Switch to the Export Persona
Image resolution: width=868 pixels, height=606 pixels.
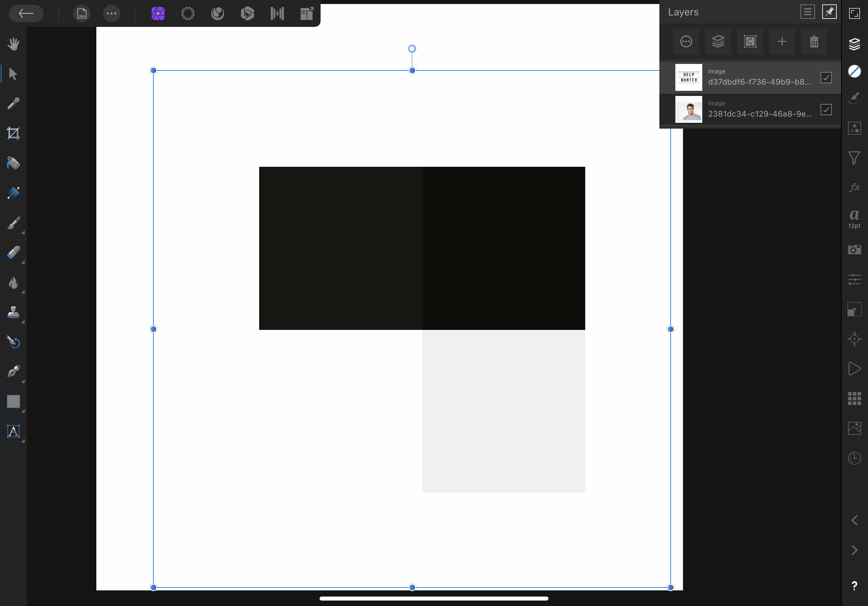306,13
